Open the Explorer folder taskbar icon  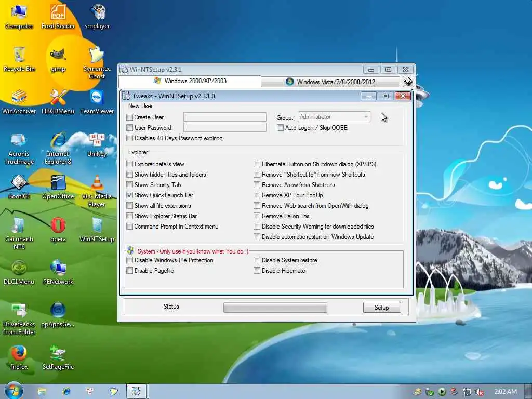coord(42,392)
